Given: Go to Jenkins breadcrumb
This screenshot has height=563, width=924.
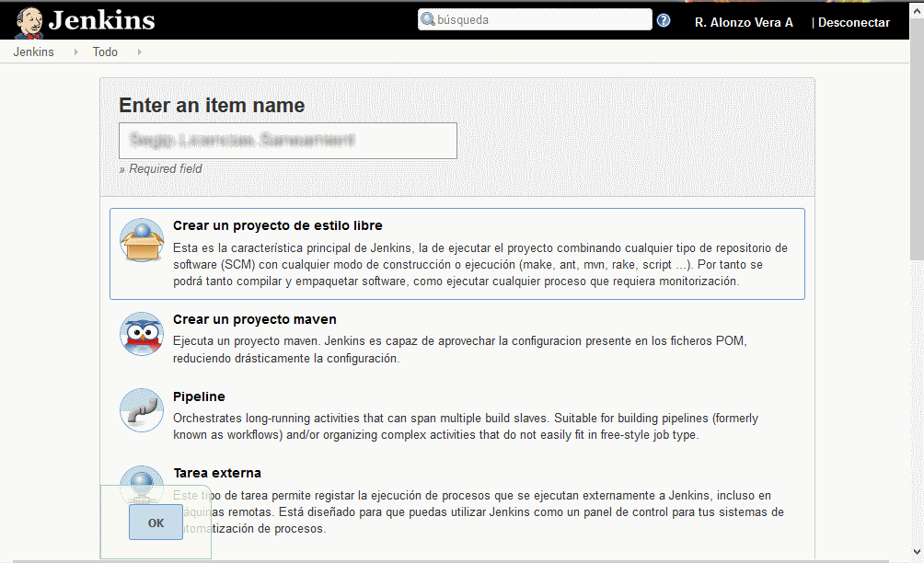Looking at the screenshot, I should pos(33,52).
